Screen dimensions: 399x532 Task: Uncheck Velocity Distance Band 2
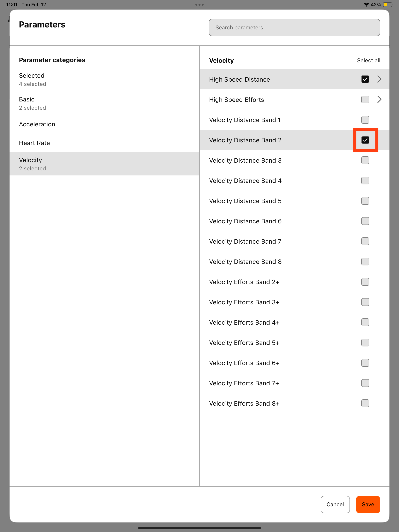click(365, 140)
